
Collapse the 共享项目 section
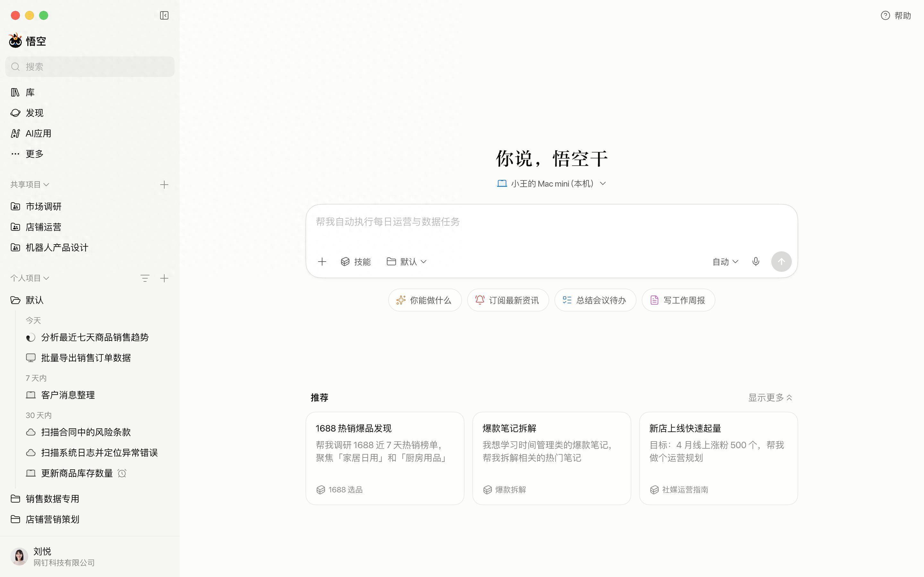30,185
